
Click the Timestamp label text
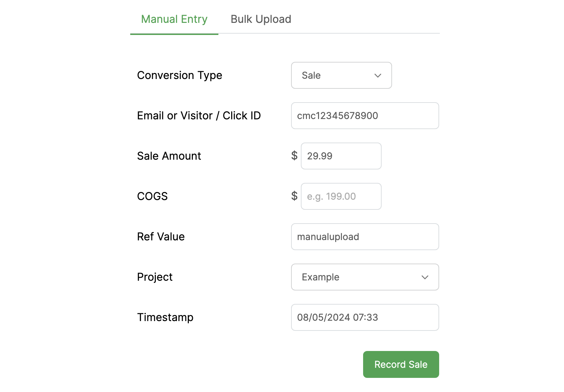[x=165, y=317]
